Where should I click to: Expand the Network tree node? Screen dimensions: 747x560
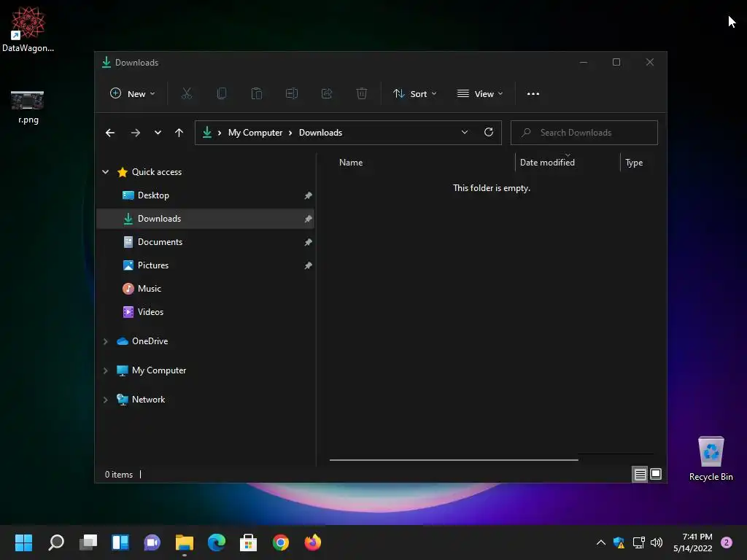pyautogui.click(x=105, y=400)
